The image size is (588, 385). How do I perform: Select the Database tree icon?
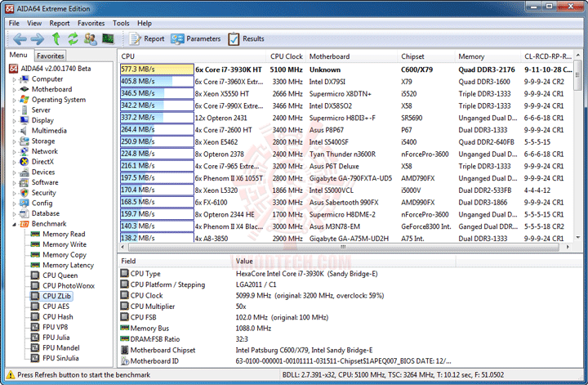click(24, 213)
